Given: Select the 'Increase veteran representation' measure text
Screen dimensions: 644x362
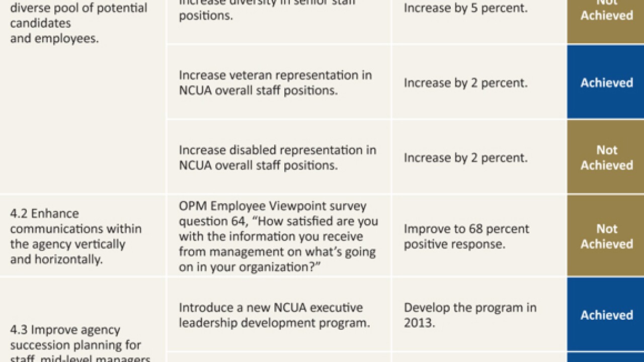Looking at the screenshot, I should [275, 82].
